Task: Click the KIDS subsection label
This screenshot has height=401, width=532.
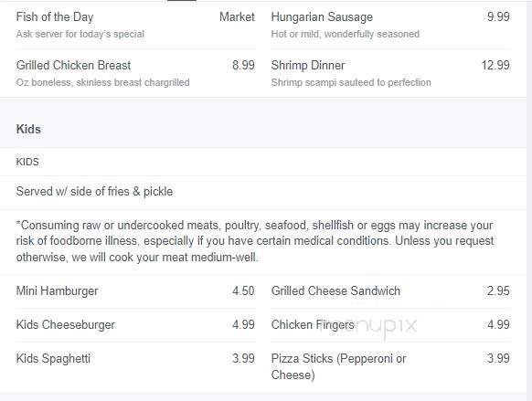Action: point(27,162)
